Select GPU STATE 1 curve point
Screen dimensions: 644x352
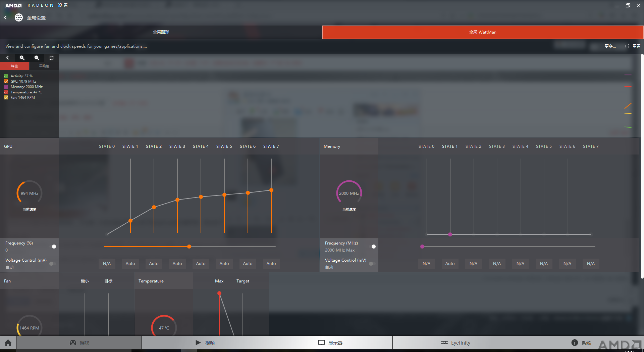point(130,221)
